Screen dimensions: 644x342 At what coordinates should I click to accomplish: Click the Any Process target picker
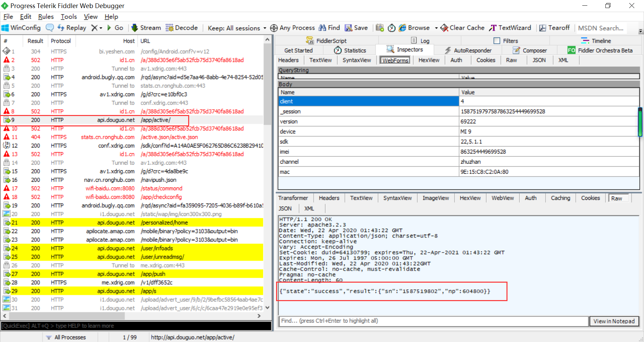coord(292,28)
